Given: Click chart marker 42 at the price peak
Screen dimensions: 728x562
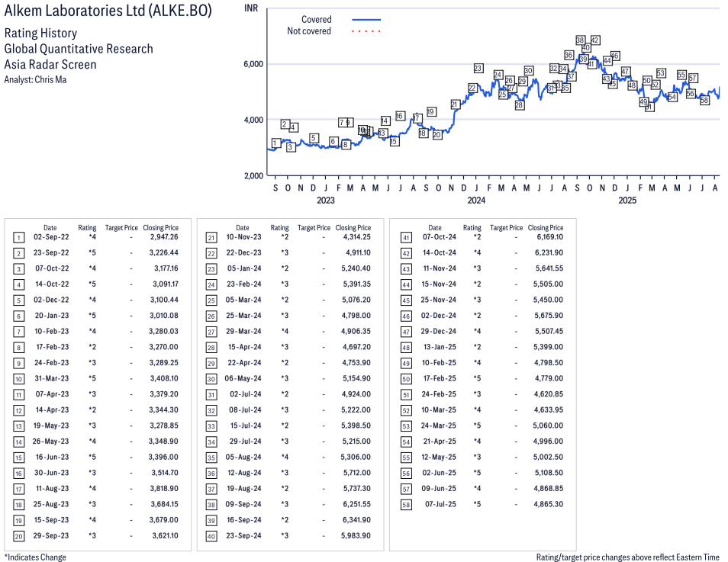Looking at the screenshot, I should (x=594, y=40).
